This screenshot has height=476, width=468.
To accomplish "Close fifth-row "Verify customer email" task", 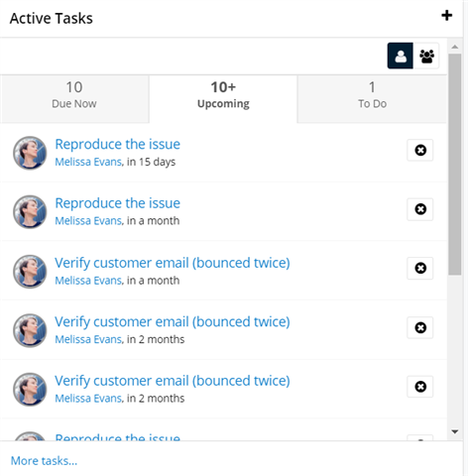I will [420, 387].
